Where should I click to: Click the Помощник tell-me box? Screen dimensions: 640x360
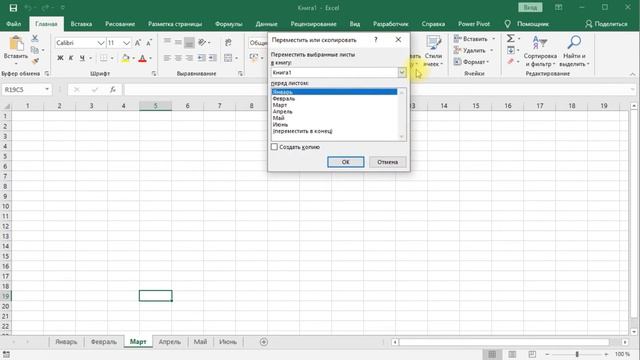click(527, 24)
